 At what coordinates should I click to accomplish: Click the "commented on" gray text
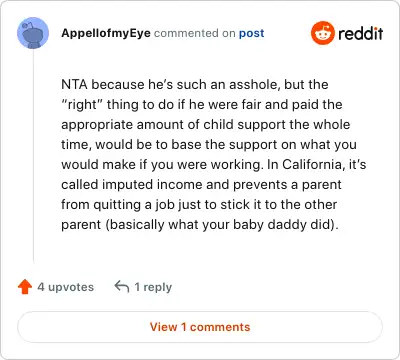[x=195, y=33]
